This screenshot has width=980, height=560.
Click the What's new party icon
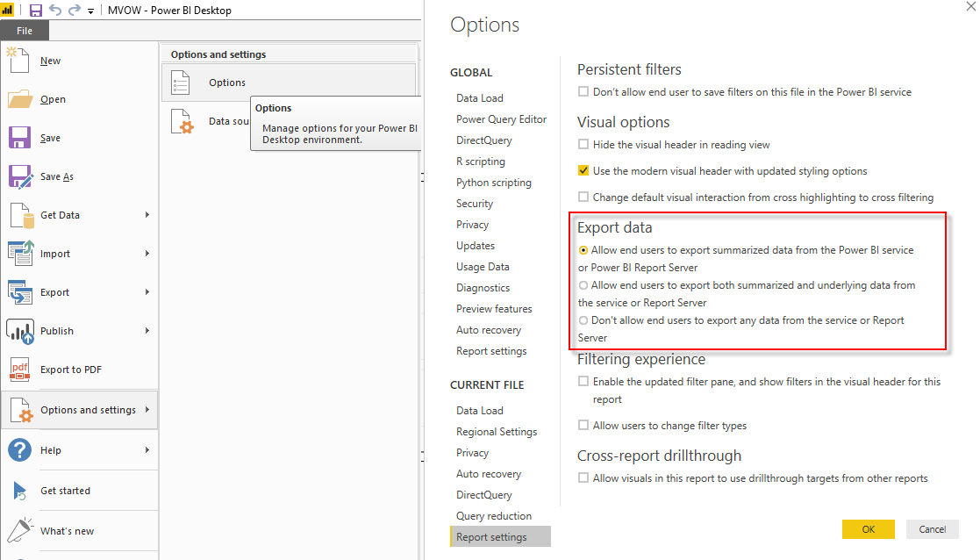(x=20, y=531)
